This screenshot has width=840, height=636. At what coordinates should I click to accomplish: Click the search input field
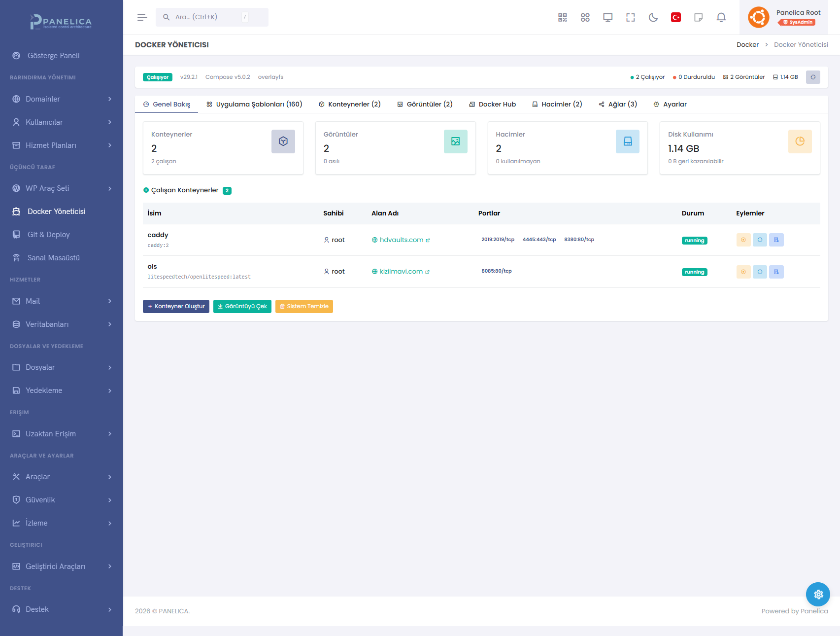207,17
